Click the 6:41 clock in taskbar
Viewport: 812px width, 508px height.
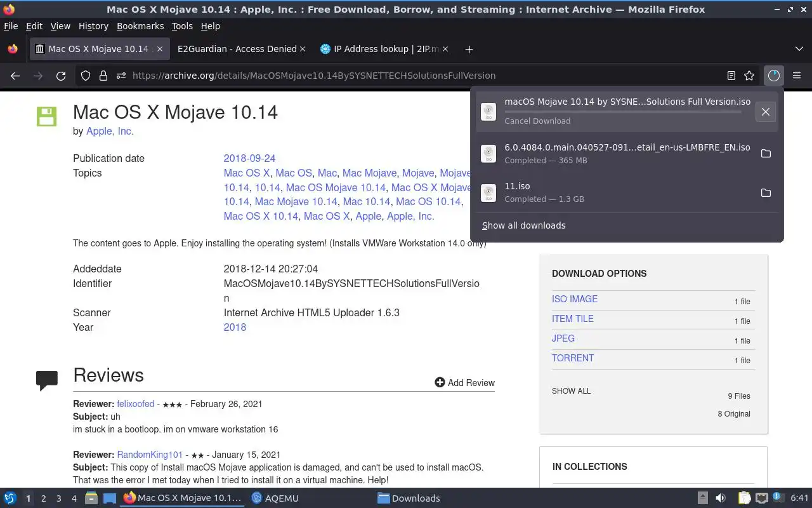click(800, 498)
